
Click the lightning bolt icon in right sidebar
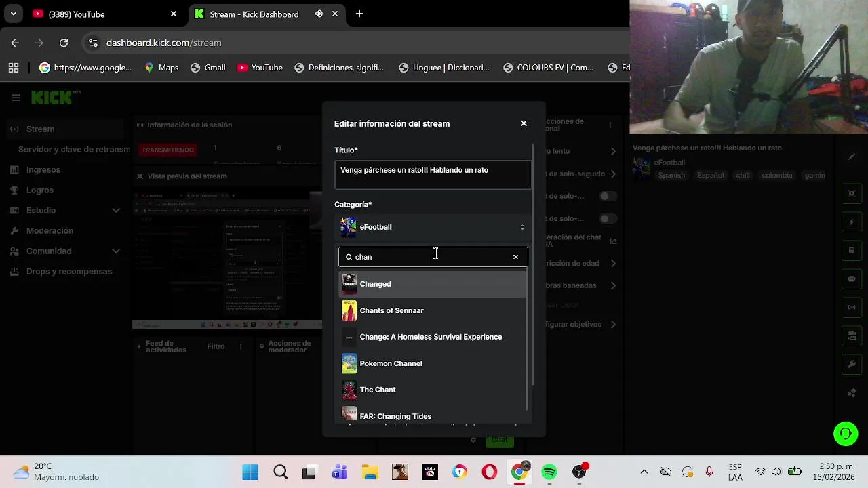(x=852, y=222)
